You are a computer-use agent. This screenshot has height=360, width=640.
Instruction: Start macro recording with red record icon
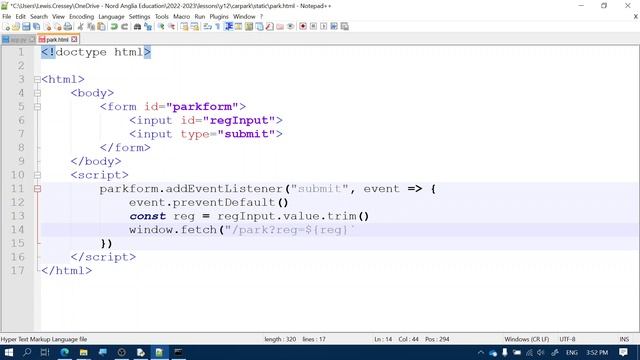303,27
